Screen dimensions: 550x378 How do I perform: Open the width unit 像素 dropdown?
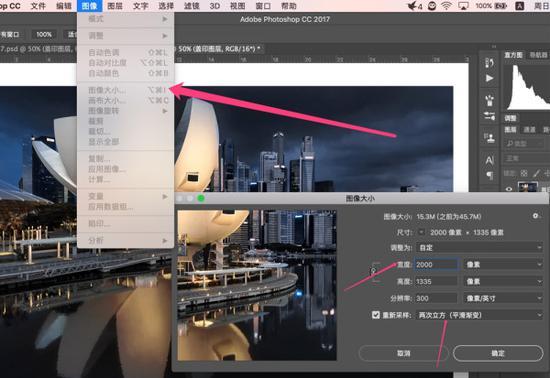(503, 264)
